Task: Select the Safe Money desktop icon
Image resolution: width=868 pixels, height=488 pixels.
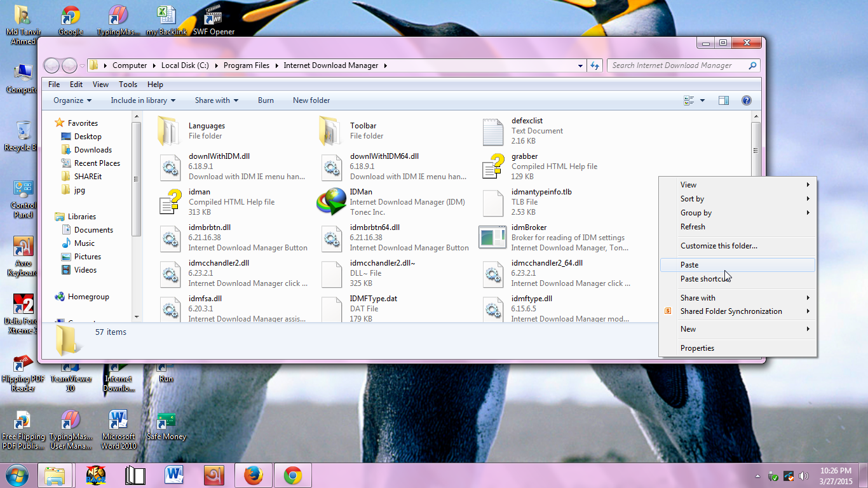Action: (x=166, y=426)
